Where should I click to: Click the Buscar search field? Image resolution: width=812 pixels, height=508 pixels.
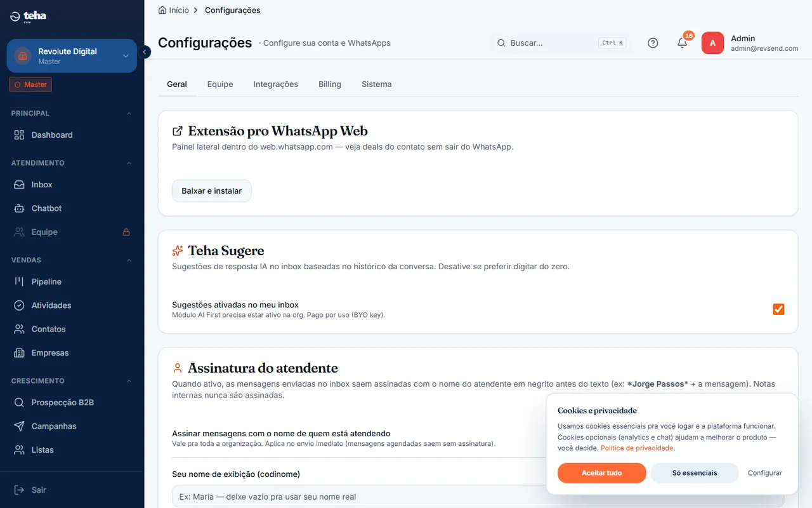click(x=561, y=43)
